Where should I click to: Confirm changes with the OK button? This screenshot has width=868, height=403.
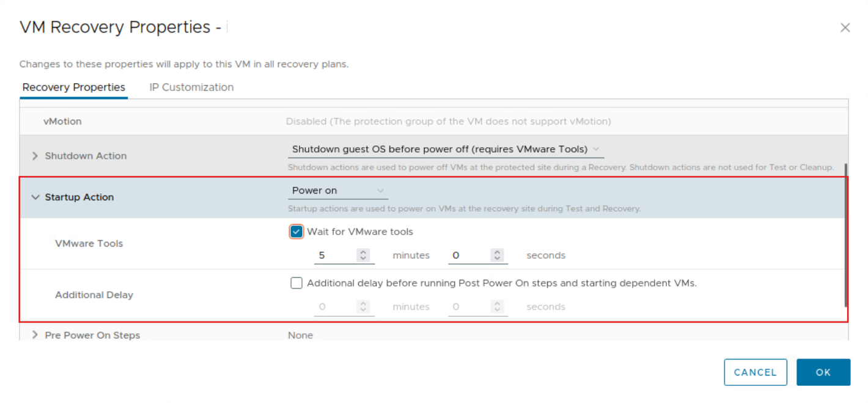pyautogui.click(x=823, y=372)
